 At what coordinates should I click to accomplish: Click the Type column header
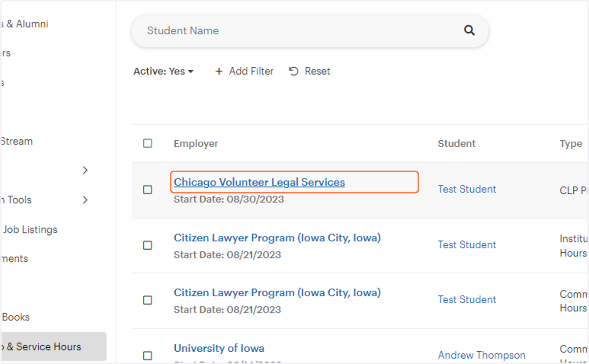coord(571,144)
